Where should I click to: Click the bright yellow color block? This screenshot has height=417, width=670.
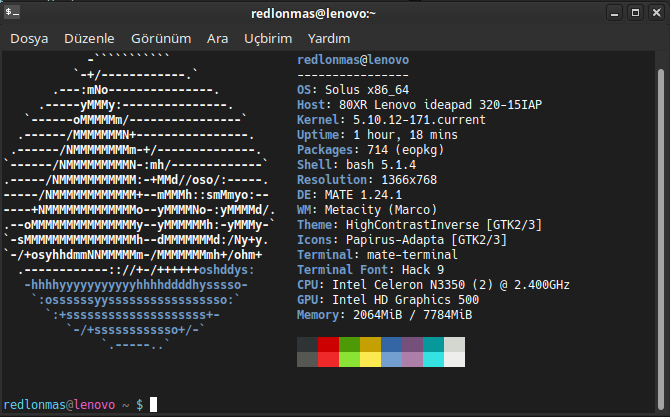click(x=371, y=361)
